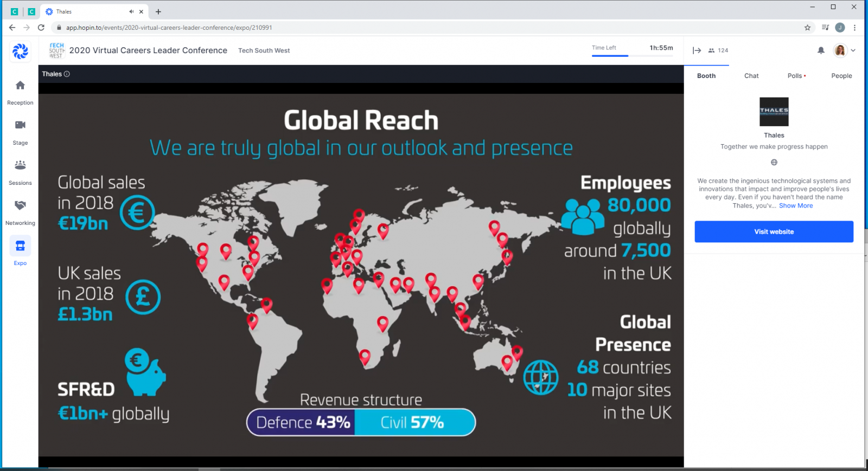
Task: Click the Civil 57% revenue segment
Action: point(415,422)
